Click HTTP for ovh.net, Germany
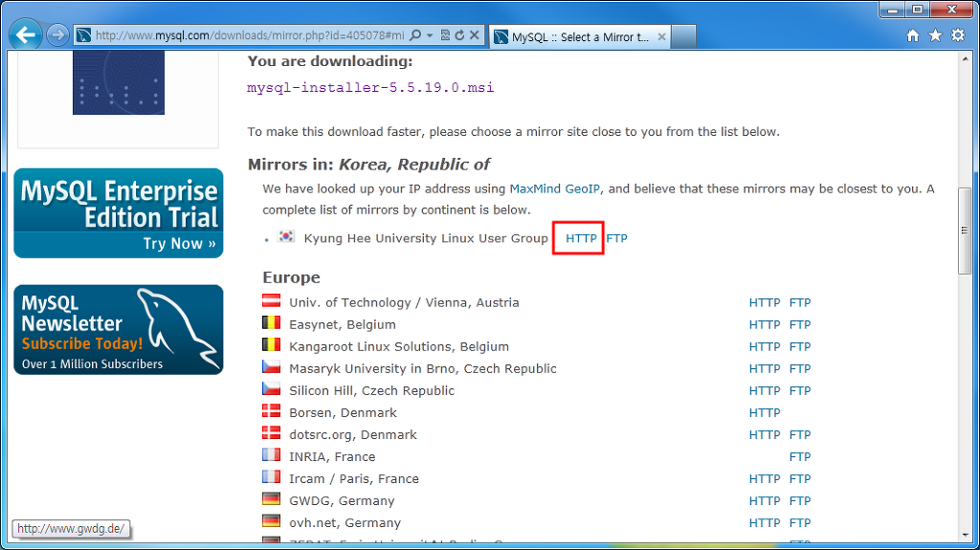Viewport: 980px width, 550px height. pyautogui.click(x=765, y=522)
